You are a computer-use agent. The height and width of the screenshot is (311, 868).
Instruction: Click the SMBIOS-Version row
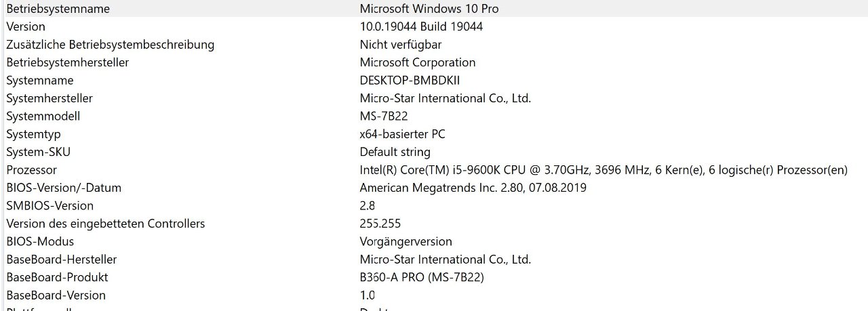[434, 205]
